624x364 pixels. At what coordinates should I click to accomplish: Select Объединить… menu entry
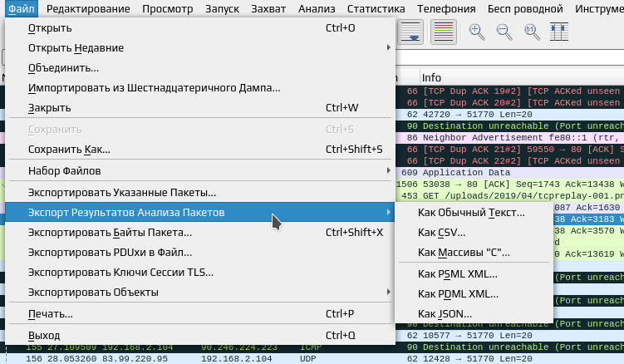click(x=200, y=67)
